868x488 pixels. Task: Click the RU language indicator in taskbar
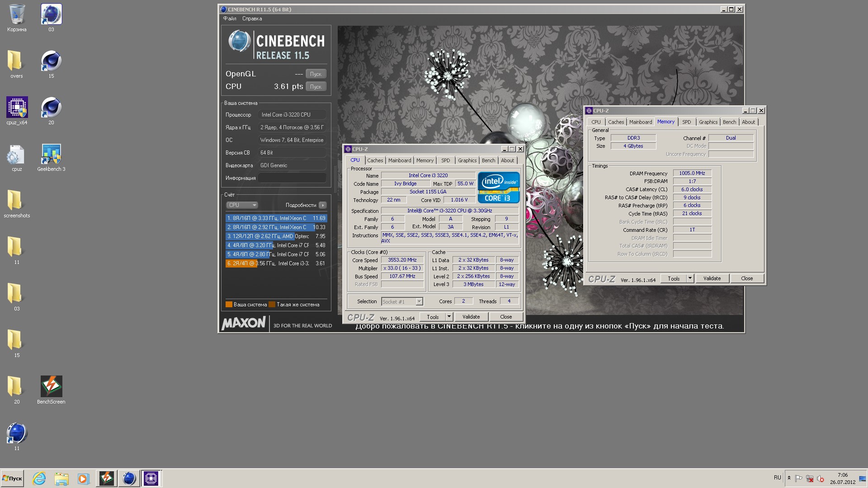pos(777,478)
